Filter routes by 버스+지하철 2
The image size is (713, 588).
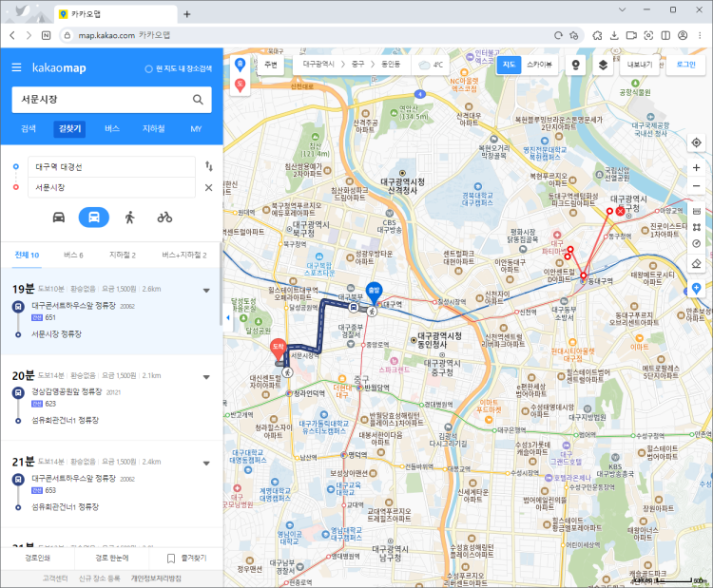tap(183, 255)
